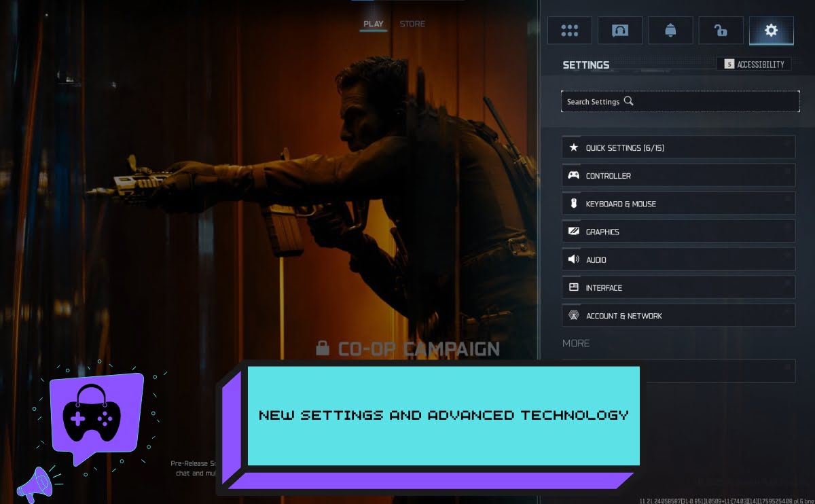
Task: Select the Settings gear icon
Action: coord(771,30)
